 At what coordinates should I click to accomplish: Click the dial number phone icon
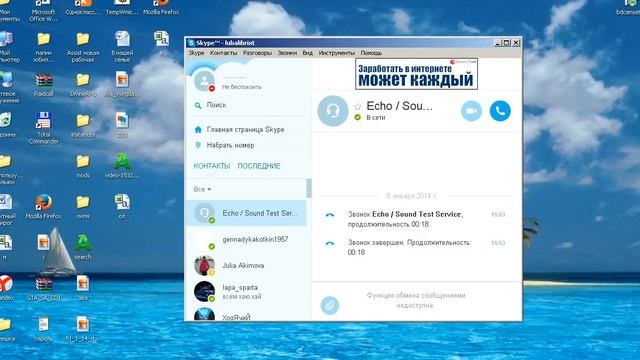[x=198, y=145]
